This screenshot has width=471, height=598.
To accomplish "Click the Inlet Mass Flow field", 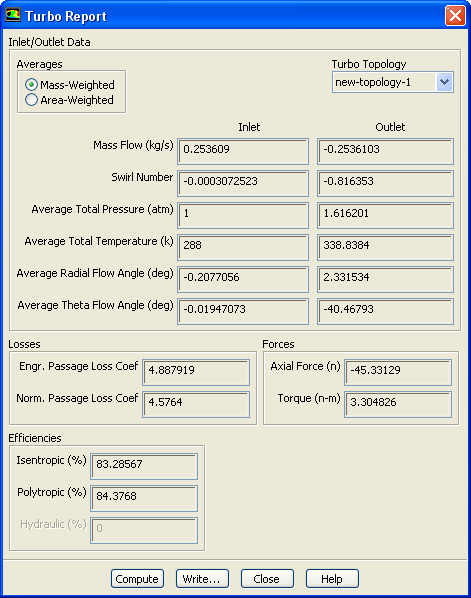I will click(x=243, y=151).
